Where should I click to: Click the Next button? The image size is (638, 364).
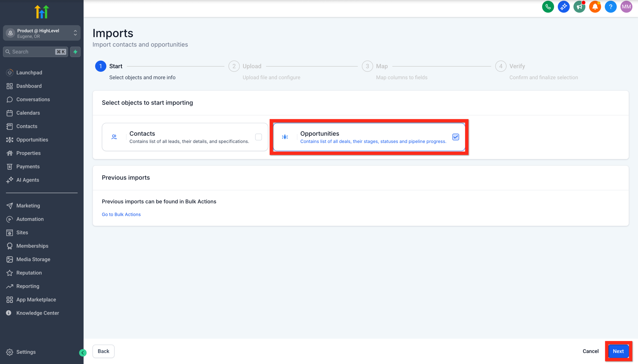[x=618, y=351]
